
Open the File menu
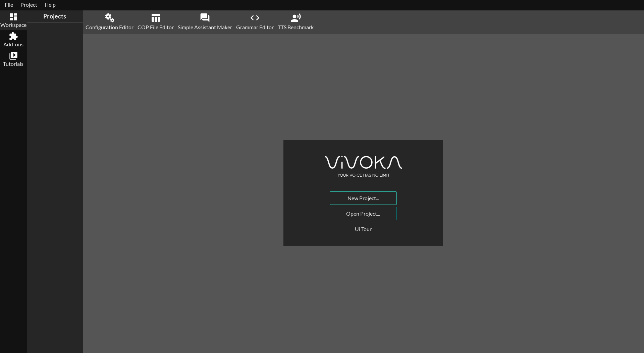[9, 5]
